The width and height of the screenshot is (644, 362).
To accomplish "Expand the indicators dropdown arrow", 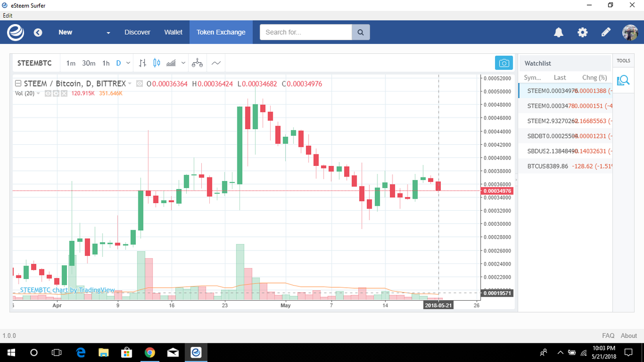I will (x=183, y=63).
